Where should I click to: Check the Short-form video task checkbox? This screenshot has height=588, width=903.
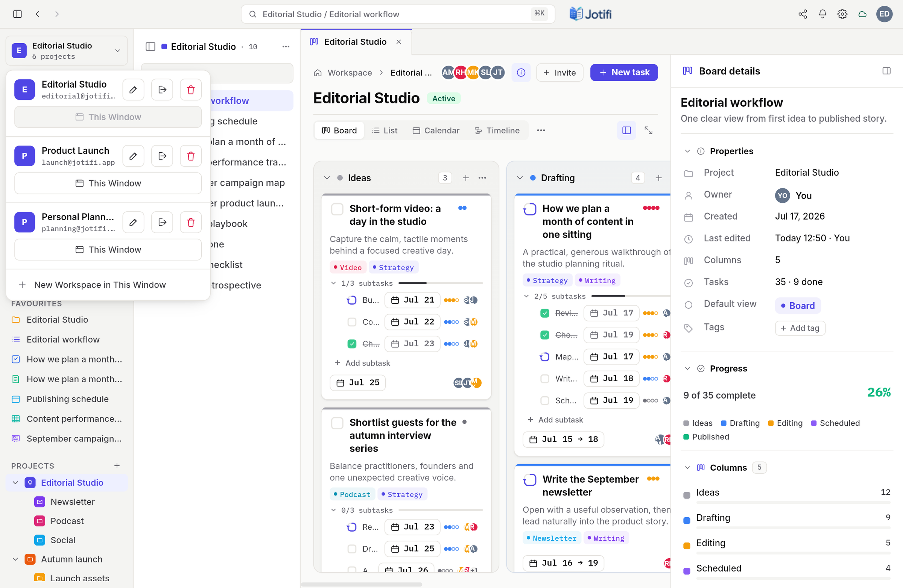[x=337, y=209]
